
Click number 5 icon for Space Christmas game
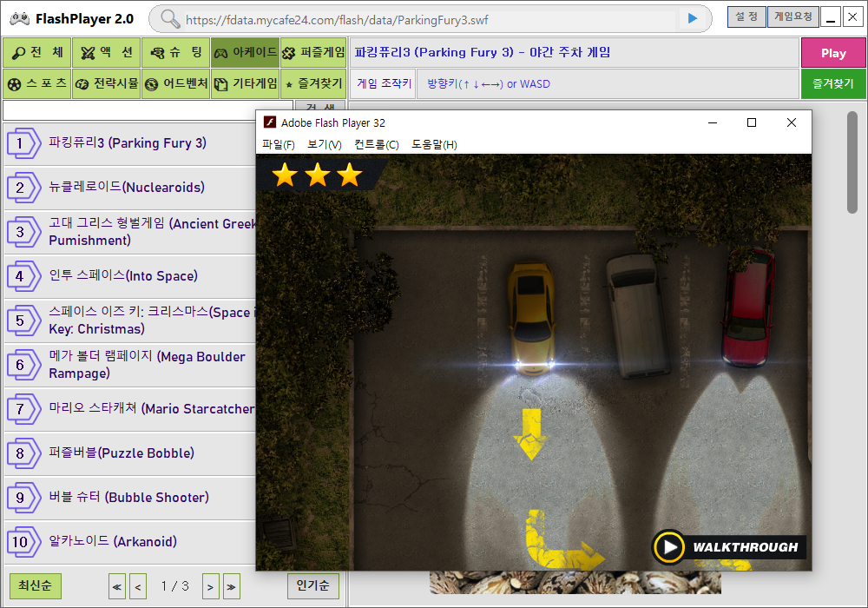click(x=23, y=321)
